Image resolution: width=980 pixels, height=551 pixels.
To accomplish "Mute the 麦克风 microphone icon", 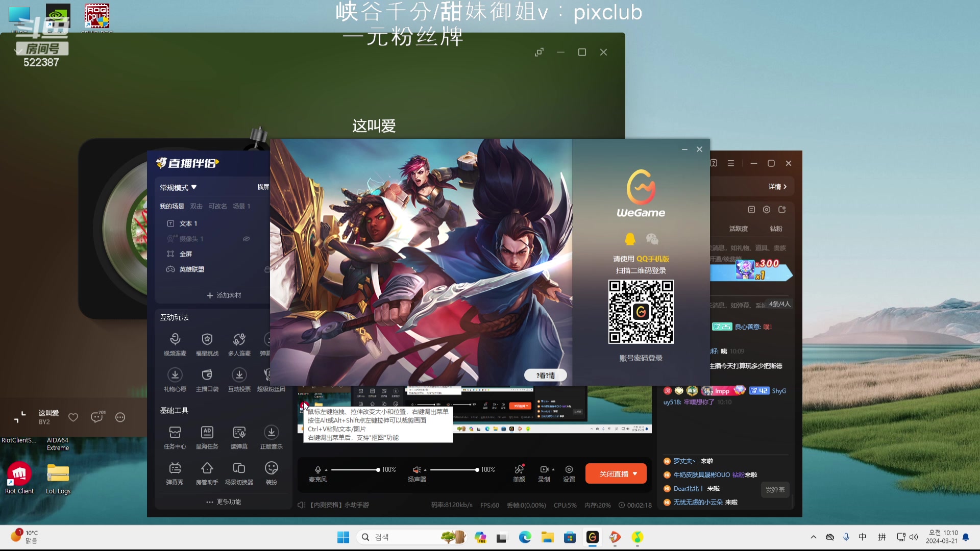I will tap(317, 470).
